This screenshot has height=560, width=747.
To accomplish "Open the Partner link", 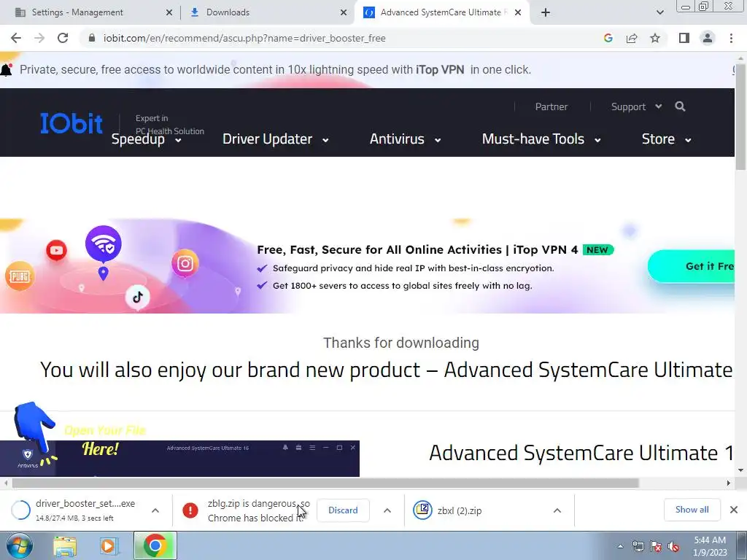I will (x=551, y=106).
